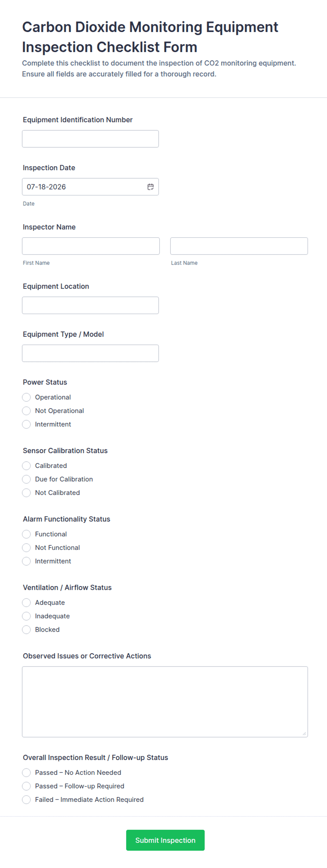Select Due for Calibration option
327x868 pixels.
coord(26,479)
